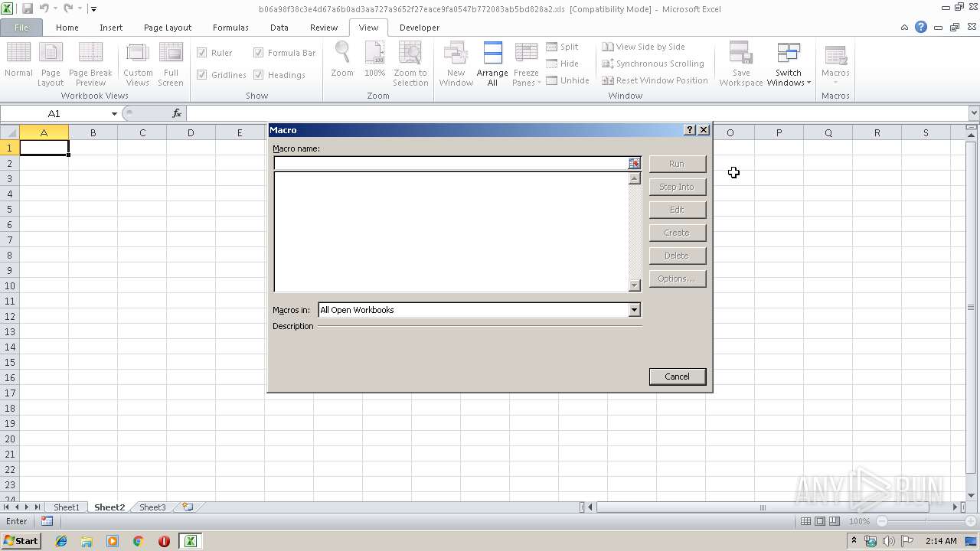Viewport: 980px width, 551px height.
Task: Open Page Break Preview
Action: point(90,62)
